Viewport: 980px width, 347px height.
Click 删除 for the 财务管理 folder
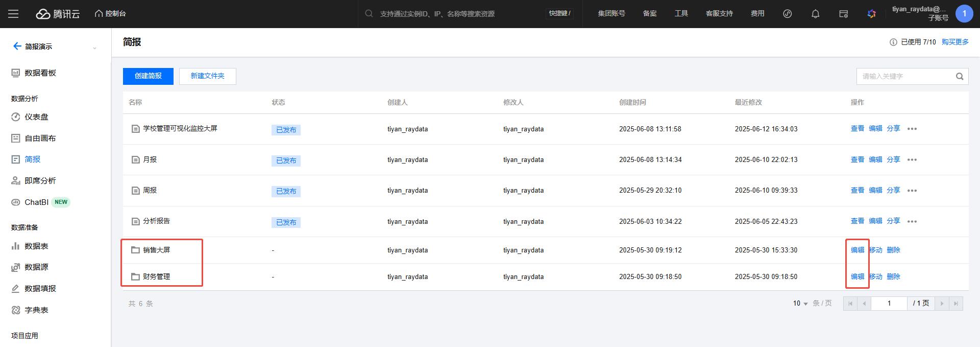click(x=893, y=276)
